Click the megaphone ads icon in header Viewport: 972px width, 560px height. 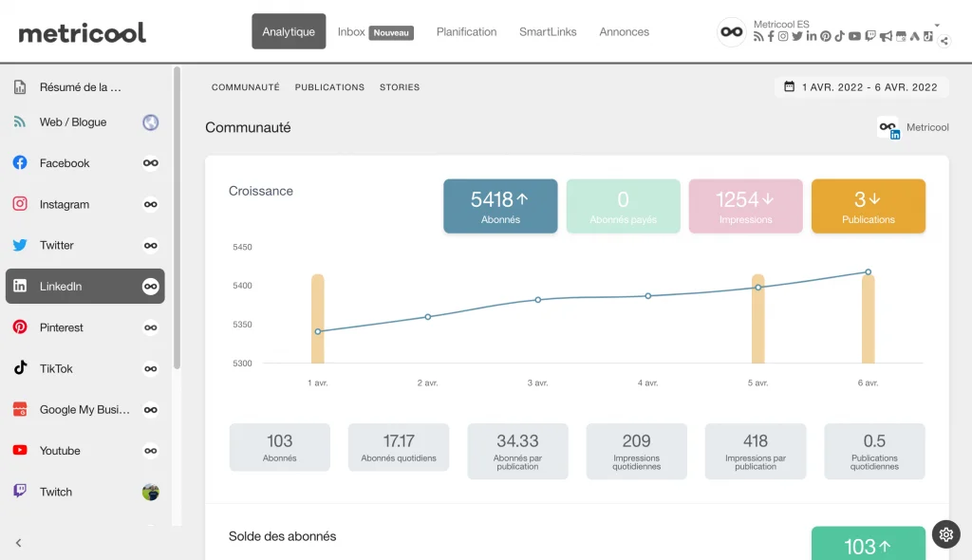tap(886, 37)
